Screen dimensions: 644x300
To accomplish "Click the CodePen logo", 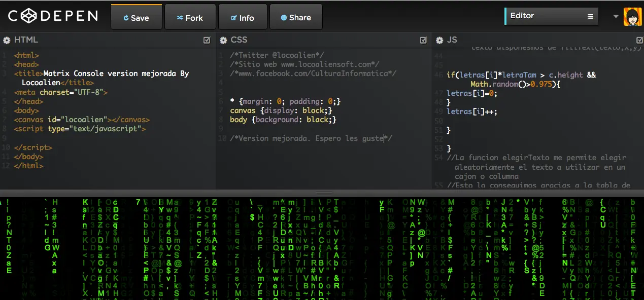I will 53,16.
